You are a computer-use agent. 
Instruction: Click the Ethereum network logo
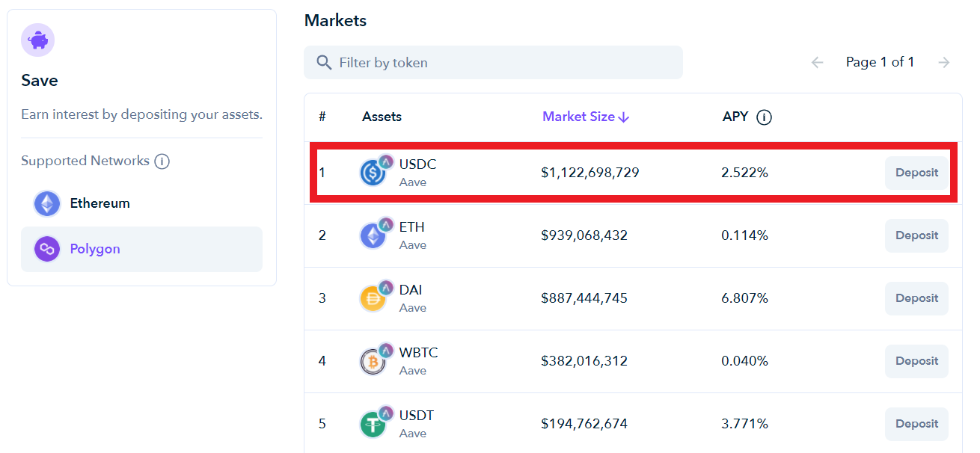tap(47, 203)
